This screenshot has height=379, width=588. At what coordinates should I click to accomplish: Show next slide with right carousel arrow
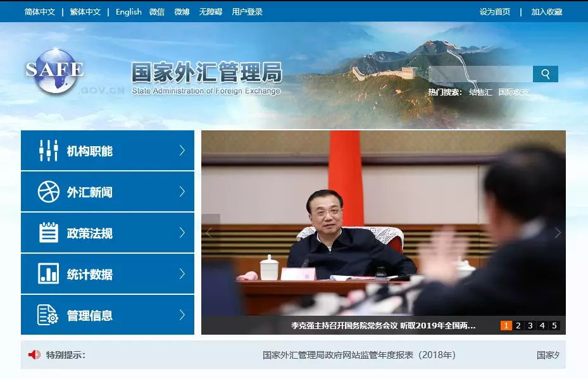click(x=557, y=233)
